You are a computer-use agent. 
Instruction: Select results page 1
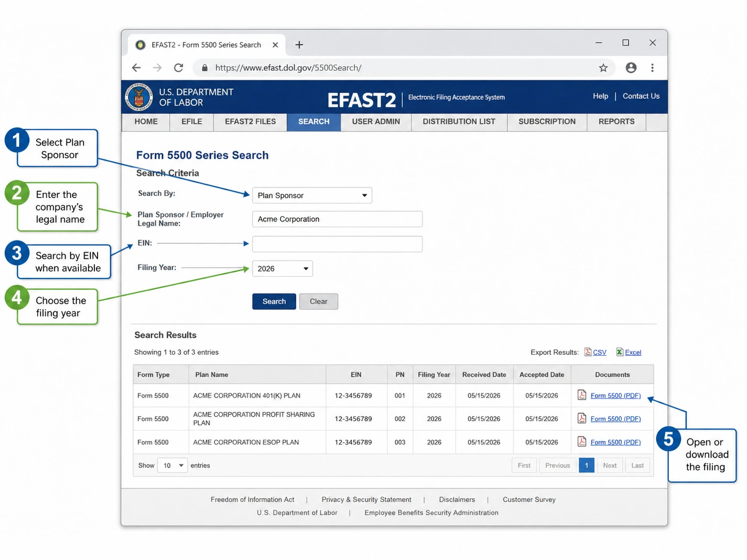click(x=587, y=466)
